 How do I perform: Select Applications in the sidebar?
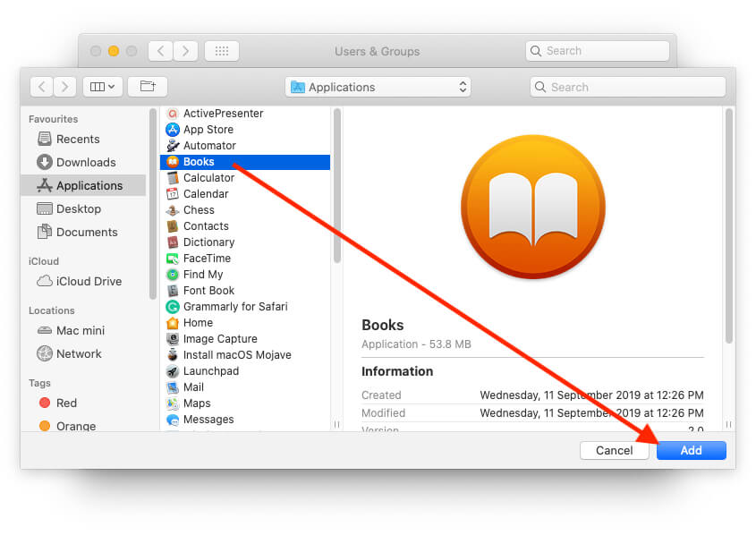[x=83, y=185]
